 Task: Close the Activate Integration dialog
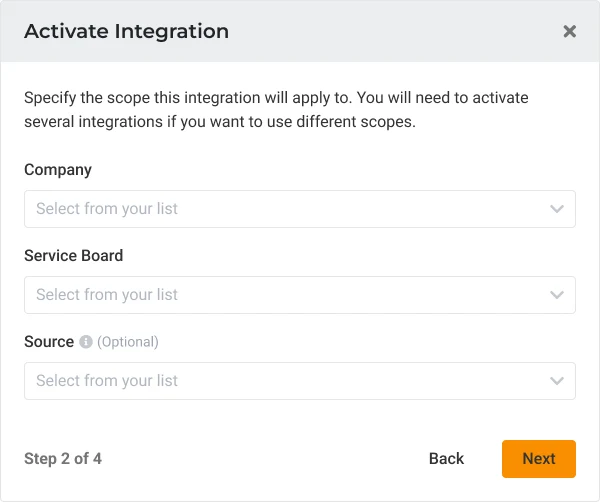569,31
